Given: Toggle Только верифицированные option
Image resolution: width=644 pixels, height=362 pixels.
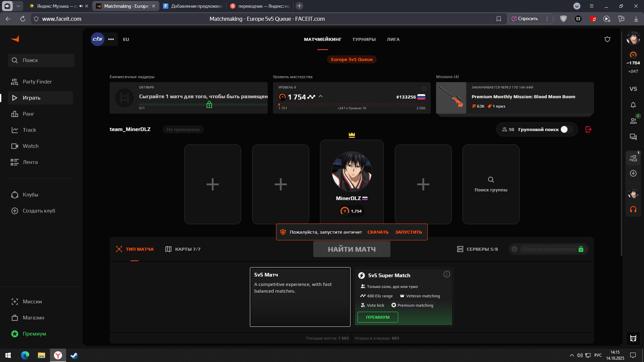Looking at the screenshot, I should [x=549, y=249].
